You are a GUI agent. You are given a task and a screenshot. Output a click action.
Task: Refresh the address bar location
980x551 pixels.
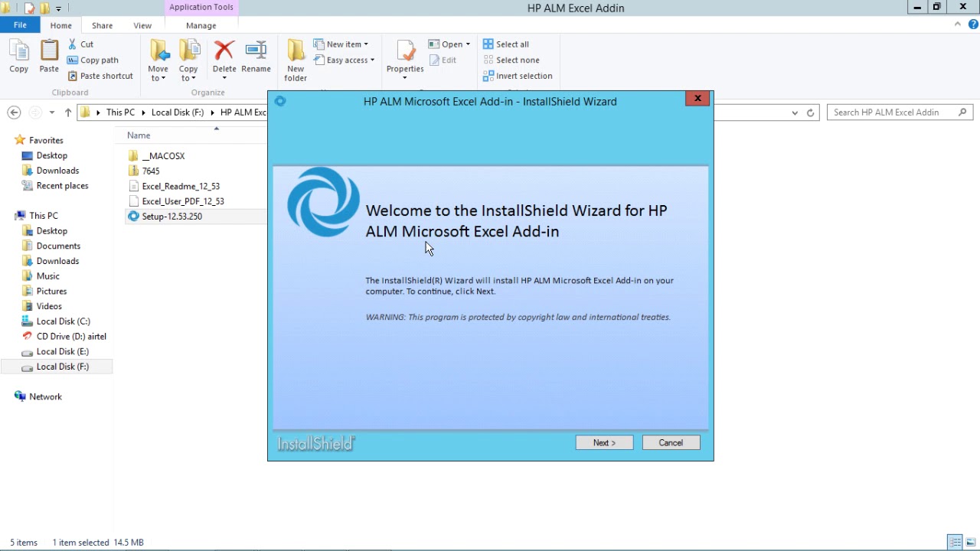[811, 112]
